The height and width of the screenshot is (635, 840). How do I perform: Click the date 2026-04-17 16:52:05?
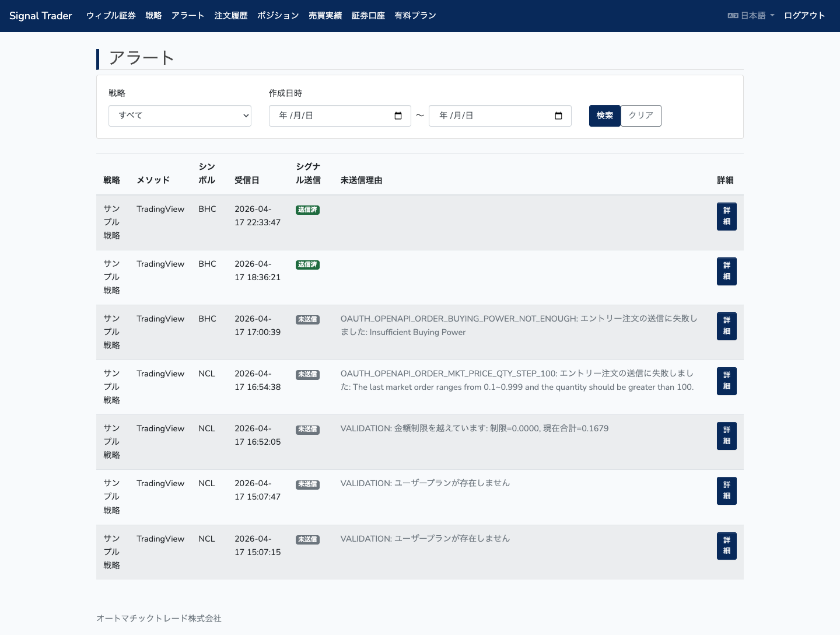click(257, 435)
